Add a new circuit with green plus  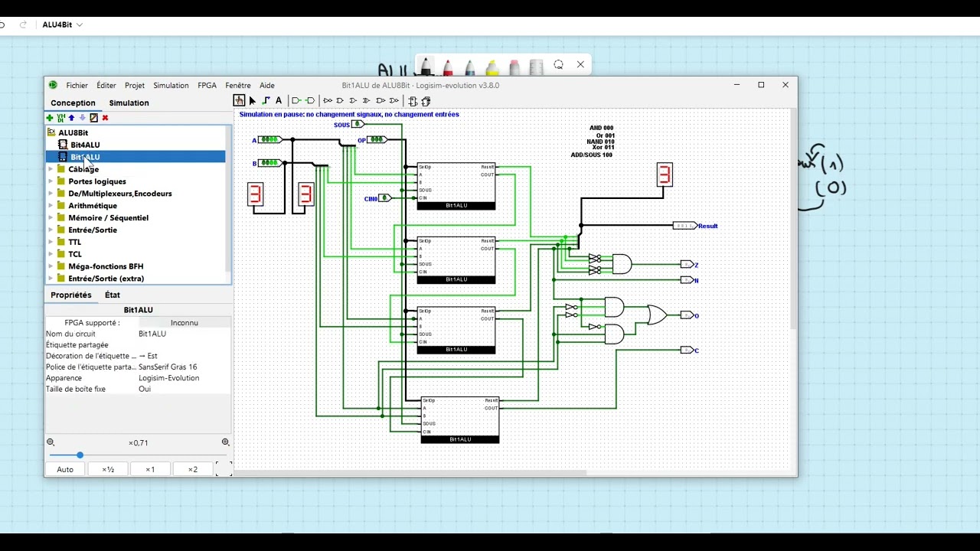tap(50, 118)
